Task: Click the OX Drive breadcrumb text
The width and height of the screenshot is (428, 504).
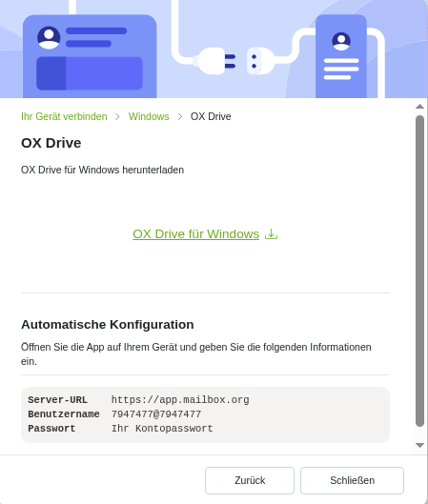Action: pos(211,116)
